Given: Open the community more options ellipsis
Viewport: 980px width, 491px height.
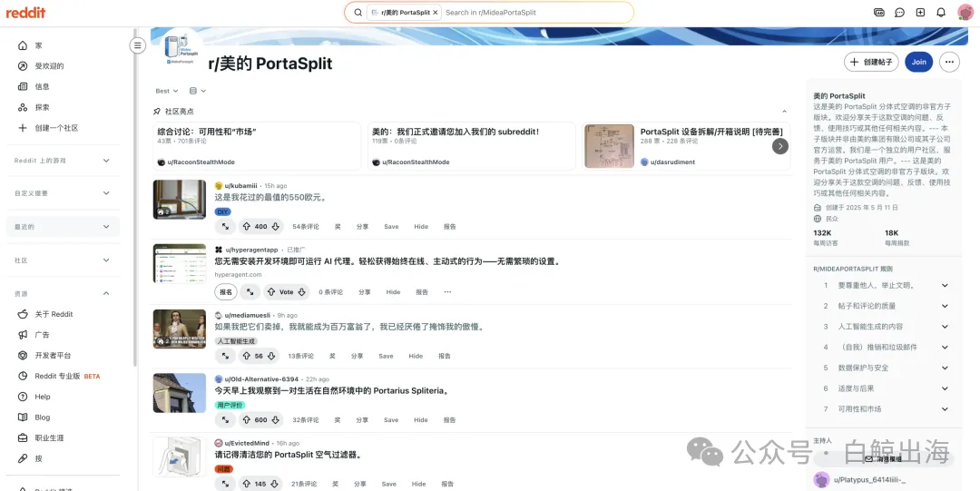Looking at the screenshot, I should tap(949, 62).
